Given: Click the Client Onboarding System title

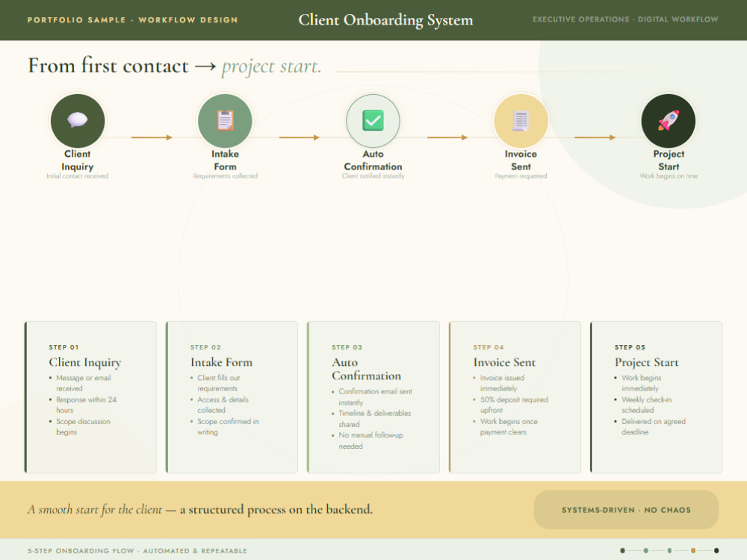Looking at the screenshot, I should click(386, 20).
